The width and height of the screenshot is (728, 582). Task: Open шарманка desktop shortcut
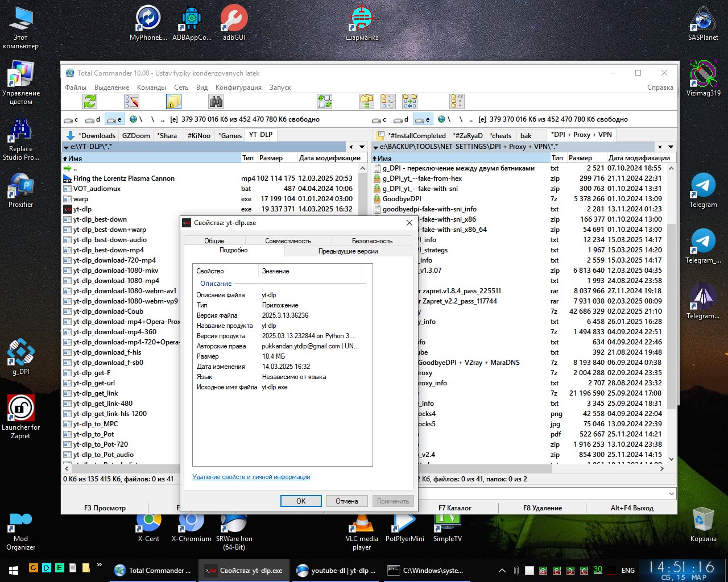[x=362, y=24]
